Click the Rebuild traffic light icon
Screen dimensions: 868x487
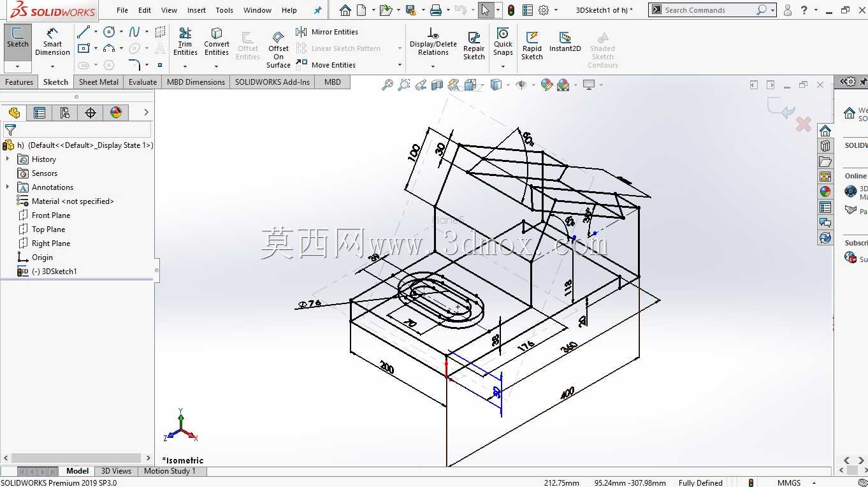pos(511,10)
